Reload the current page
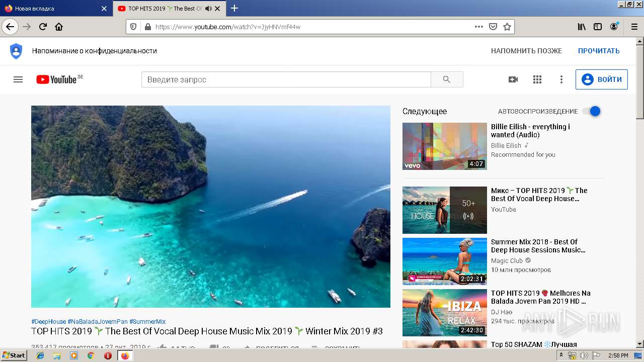Image resolution: width=644 pixels, height=362 pixels. tap(43, 27)
